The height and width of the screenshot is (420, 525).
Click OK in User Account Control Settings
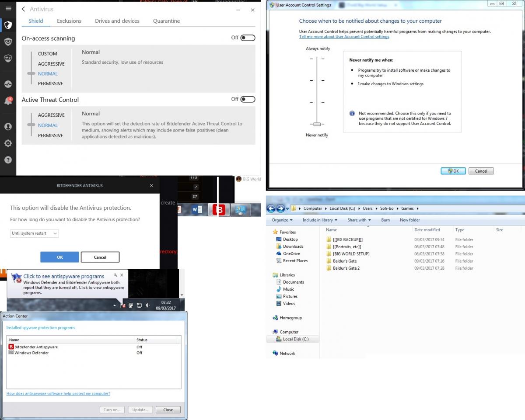click(x=453, y=171)
